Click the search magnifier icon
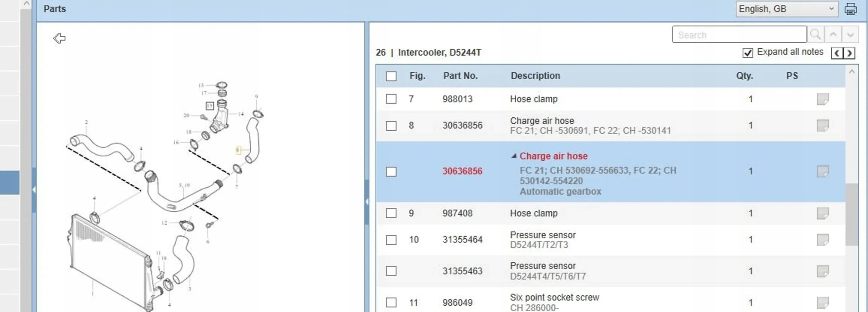Image resolution: width=868 pixels, height=312 pixels. pyautogui.click(x=816, y=34)
